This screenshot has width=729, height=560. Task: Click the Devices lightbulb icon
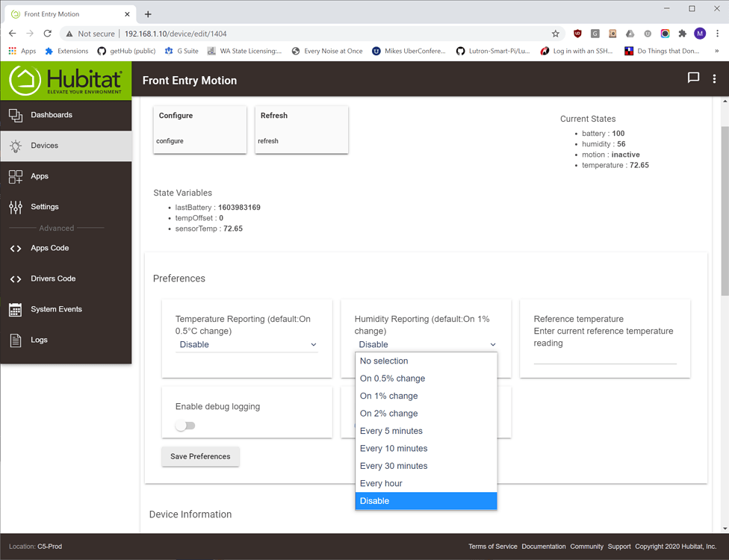point(16,146)
